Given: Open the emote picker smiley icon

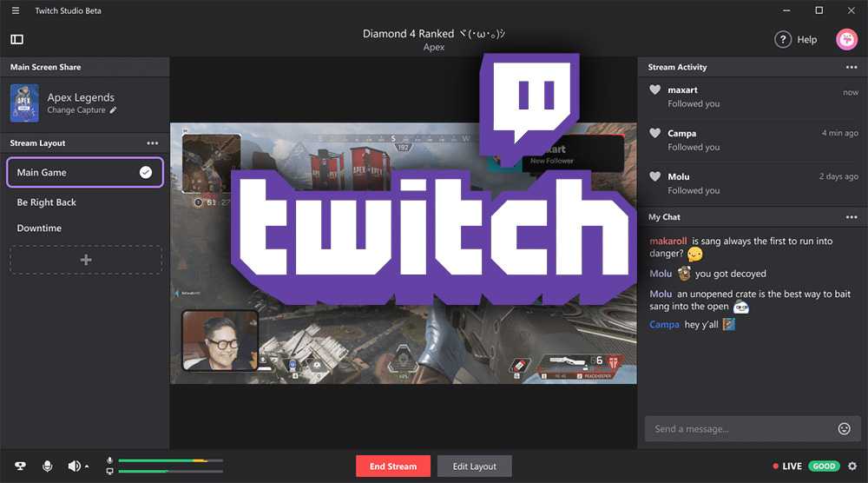Looking at the screenshot, I should pyautogui.click(x=844, y=429).
